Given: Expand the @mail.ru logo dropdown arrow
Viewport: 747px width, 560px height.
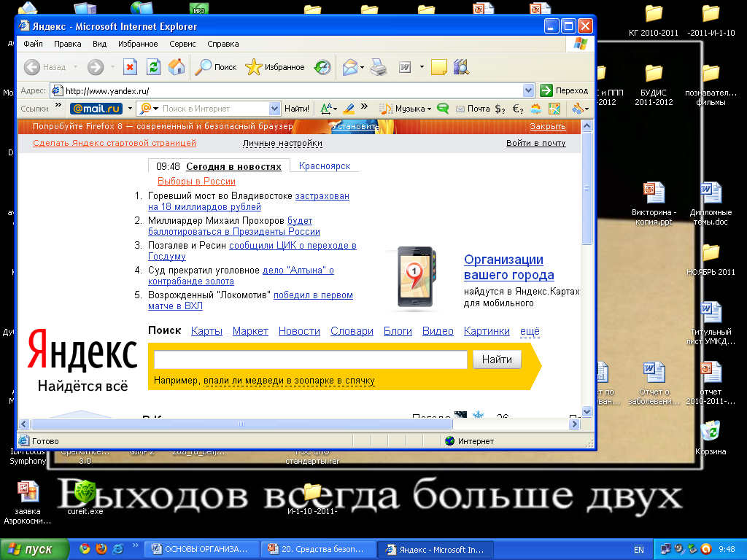Looking at the screenshot, I should click(130, 109).
